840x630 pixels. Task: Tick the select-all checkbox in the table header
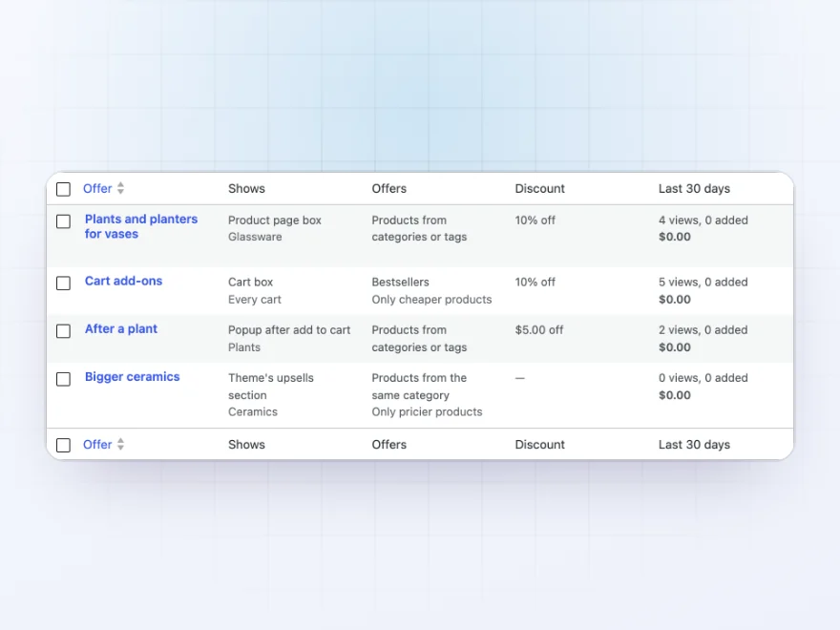tap(63, 189)
